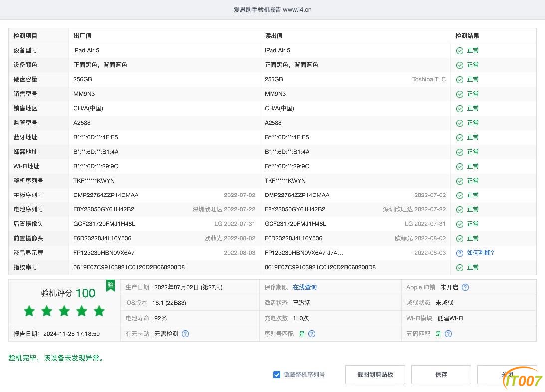Click the green check icon in 监管型号 row
Viewport: 545px width, 392px height.
point(460,123)
